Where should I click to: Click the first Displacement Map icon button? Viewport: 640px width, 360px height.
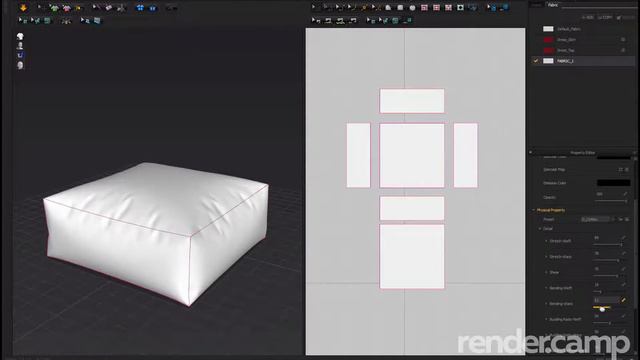(620, 169)
